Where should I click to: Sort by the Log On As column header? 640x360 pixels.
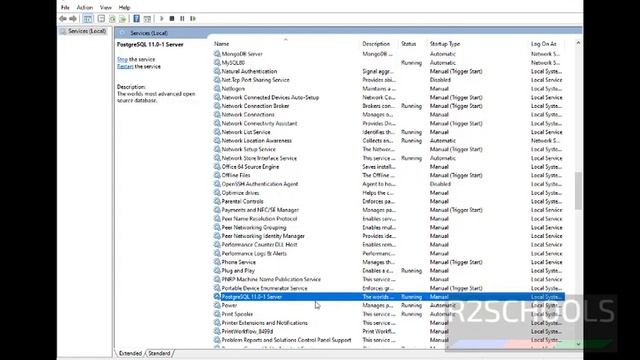pyautogui.click(x=544, y=44)
